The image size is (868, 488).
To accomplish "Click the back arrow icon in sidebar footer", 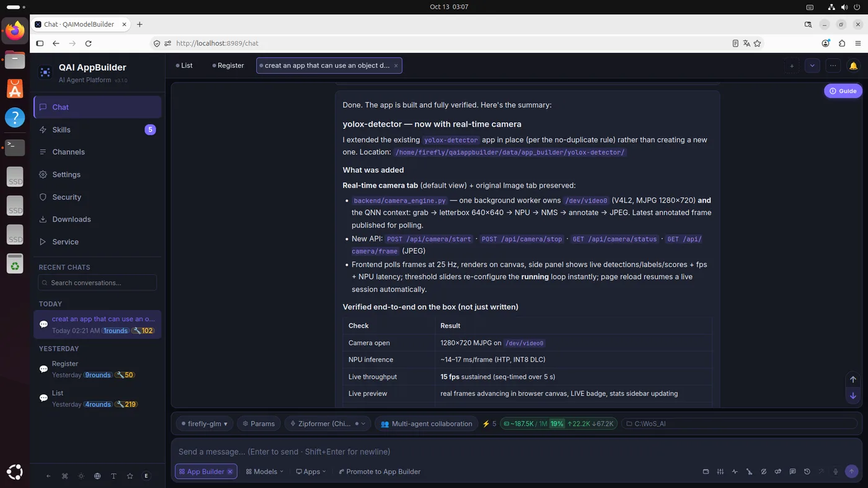I will tap(49, 476).
